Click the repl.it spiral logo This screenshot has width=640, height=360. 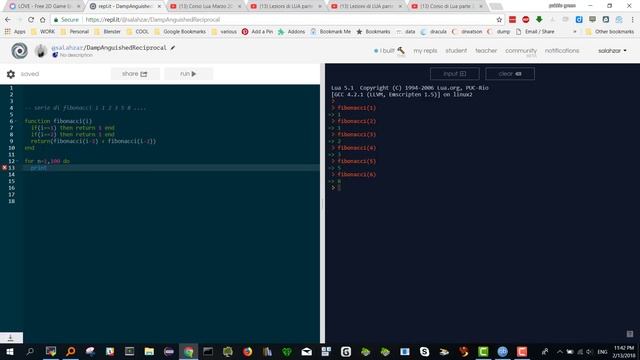pos(19,51)
